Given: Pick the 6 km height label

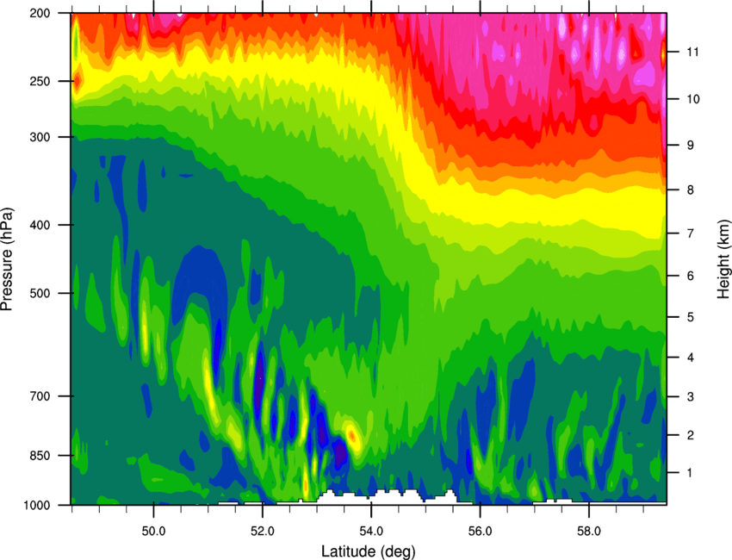Looking at the screenshot, I should (x=691, y=276).
